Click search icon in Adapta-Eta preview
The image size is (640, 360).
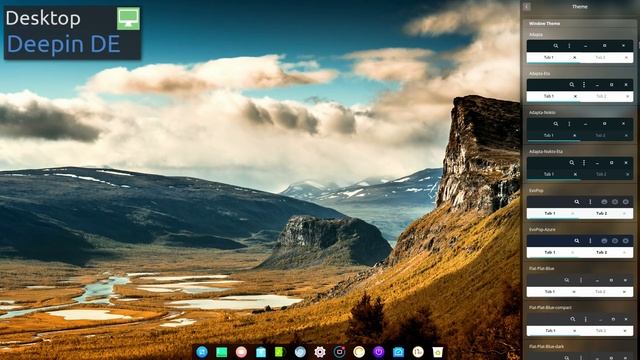click(x=572, y=84)
